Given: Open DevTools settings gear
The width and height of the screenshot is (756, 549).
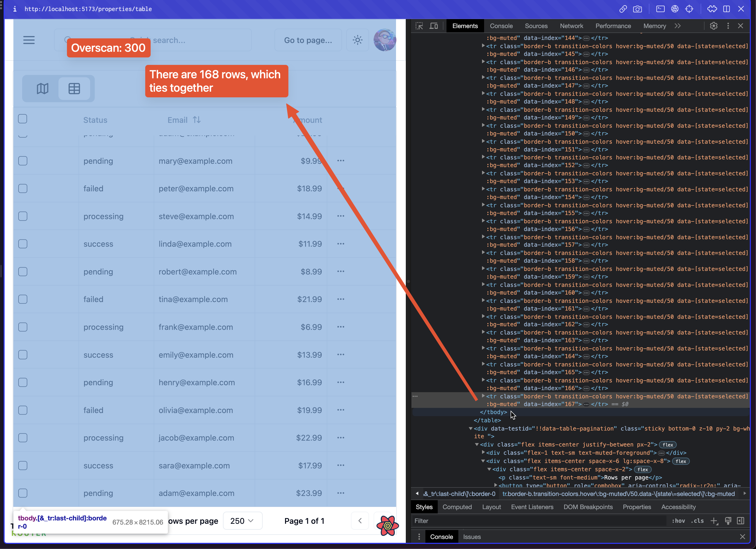Looking at the screenshot, I should coord(714,26).
